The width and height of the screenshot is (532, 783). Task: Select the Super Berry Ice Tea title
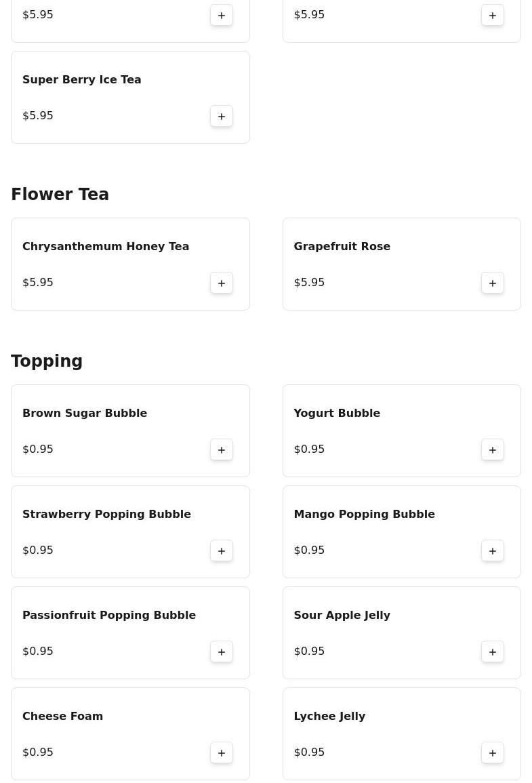(82, 80)
